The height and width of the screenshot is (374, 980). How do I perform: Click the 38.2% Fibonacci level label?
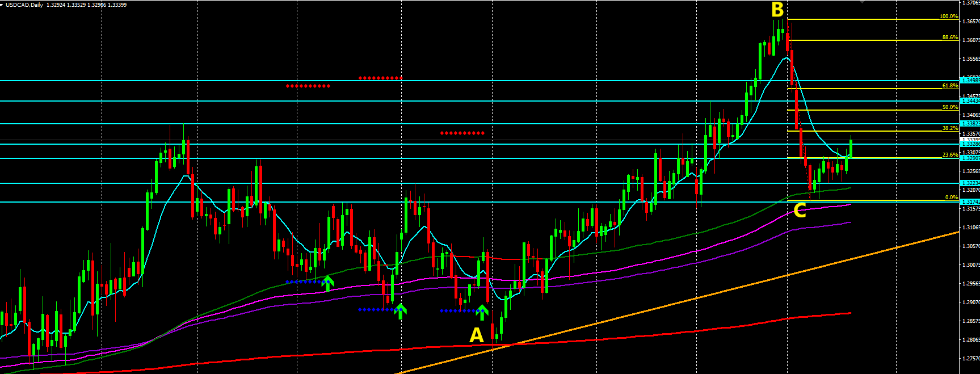click(949, 128)
